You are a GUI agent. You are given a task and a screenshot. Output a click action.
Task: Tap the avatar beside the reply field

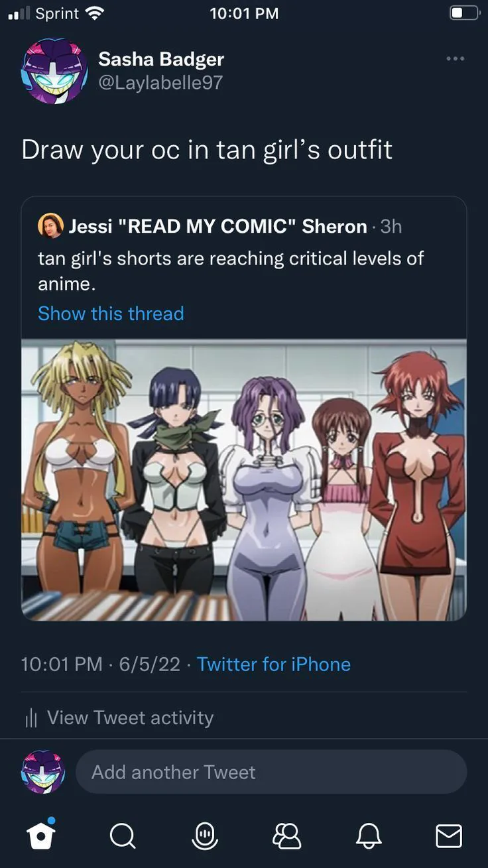pyautogui.click(x=44, y=772)
